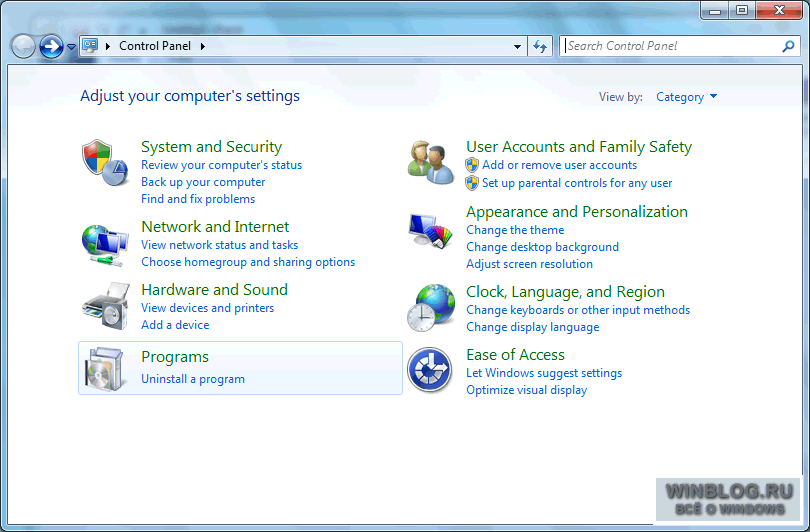The height and width of the screenshot is (532, 810).
Task: Click Change display language
Action: pos(533,327)
